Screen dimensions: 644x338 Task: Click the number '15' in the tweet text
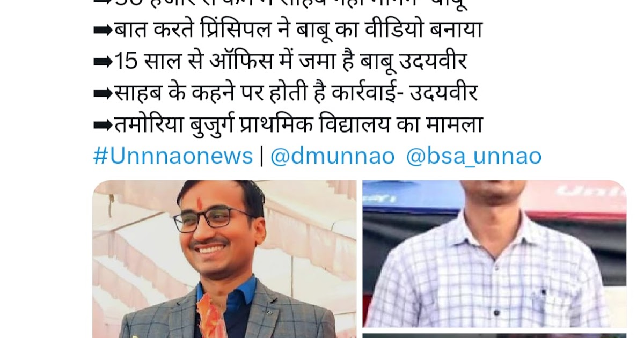126,62
